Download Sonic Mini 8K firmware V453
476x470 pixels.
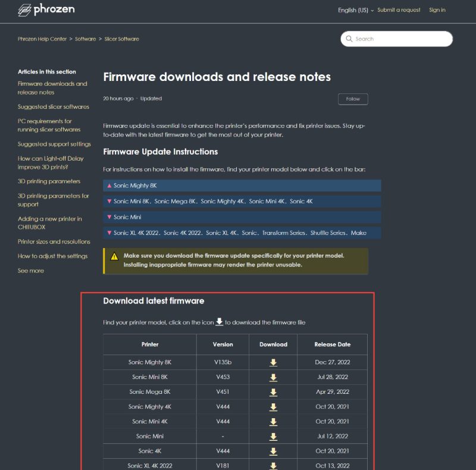(x=273, y=377)
